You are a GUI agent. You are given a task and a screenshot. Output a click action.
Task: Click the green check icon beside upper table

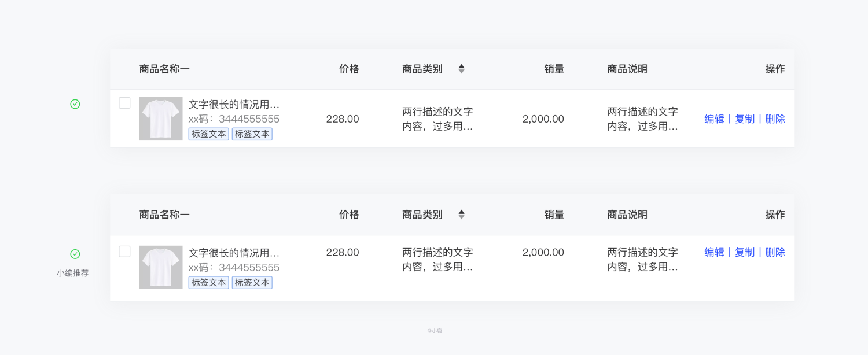pos(75,104)
